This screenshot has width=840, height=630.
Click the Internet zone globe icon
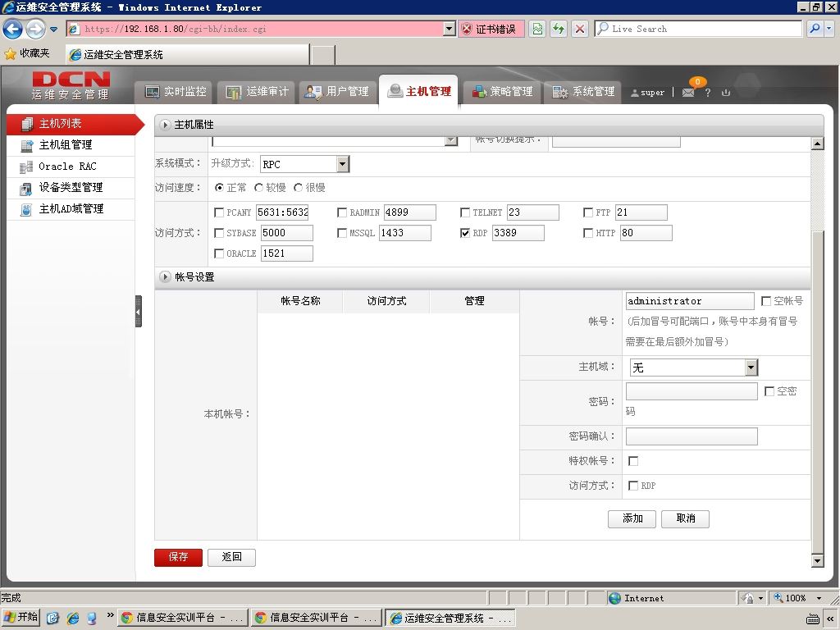click(x=615, y=598)
